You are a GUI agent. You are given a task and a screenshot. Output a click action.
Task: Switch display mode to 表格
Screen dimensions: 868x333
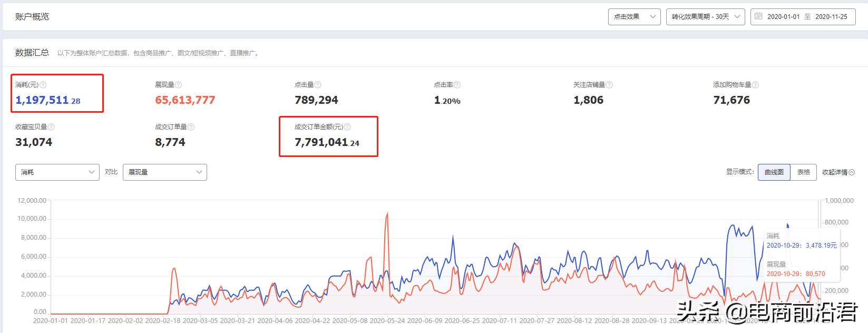[x=803, y=172]
